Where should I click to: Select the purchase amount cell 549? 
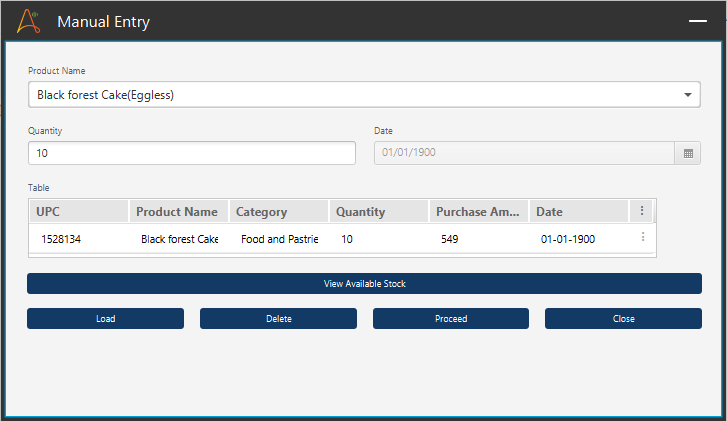[x=479, y=239]
